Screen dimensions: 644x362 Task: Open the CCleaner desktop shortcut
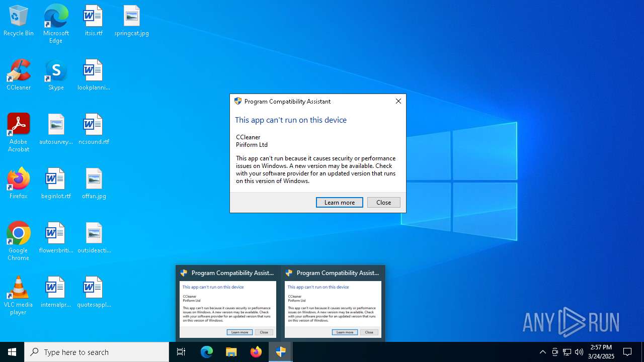point(19,75)
